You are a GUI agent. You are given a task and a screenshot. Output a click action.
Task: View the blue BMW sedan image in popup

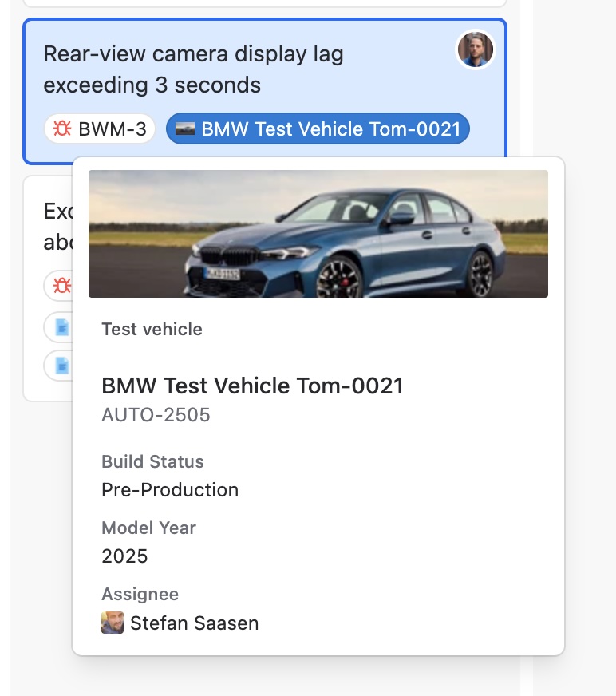(318, 234)
